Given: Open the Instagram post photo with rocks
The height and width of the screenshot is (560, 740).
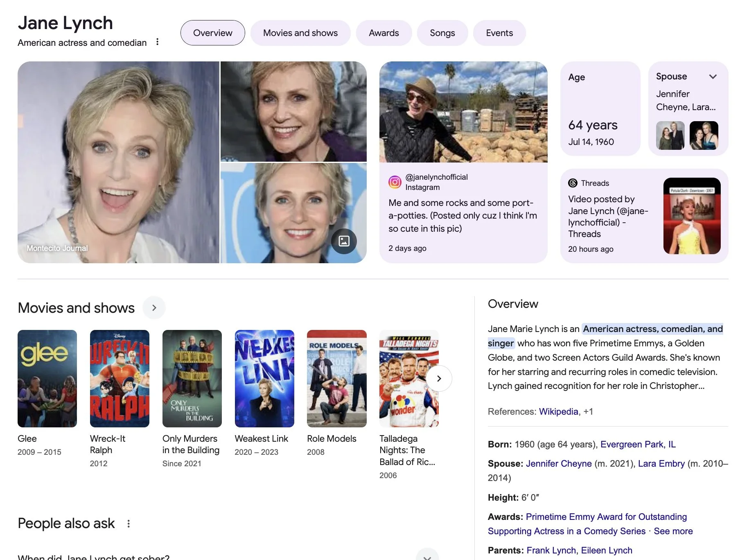Looking at the screenshot, I should tap(463, 112).
